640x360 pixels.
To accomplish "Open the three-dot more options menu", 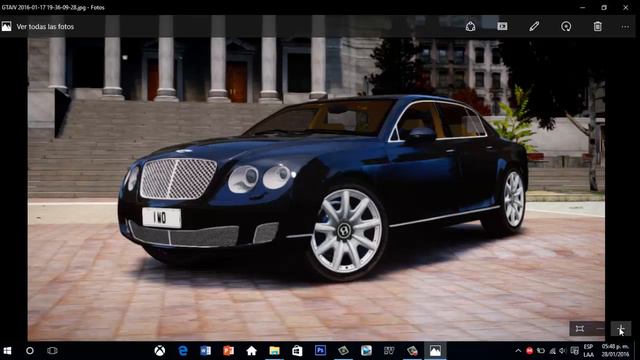I will [625, 27].
